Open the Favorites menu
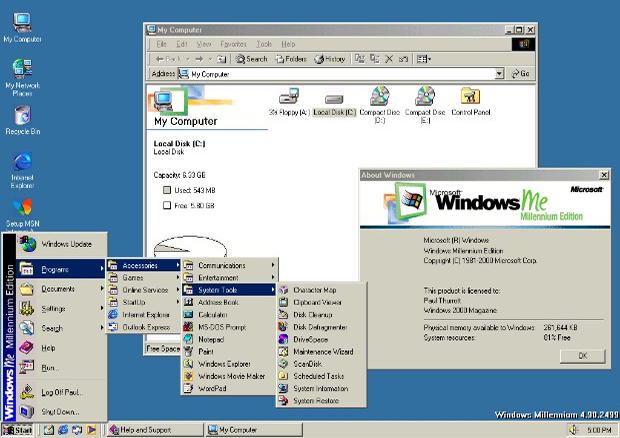This screenshot has height=438, width=620. (233, 44)
